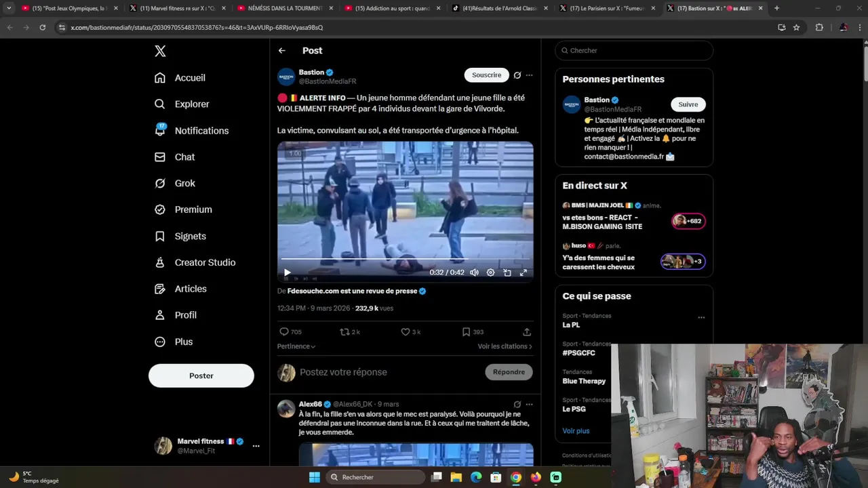
Task: Like the post with 3 k likes
Action: point(411,332)
